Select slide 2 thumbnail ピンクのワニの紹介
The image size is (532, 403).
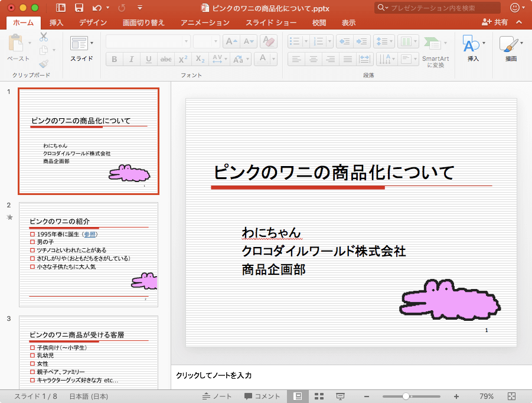(89, 254)
